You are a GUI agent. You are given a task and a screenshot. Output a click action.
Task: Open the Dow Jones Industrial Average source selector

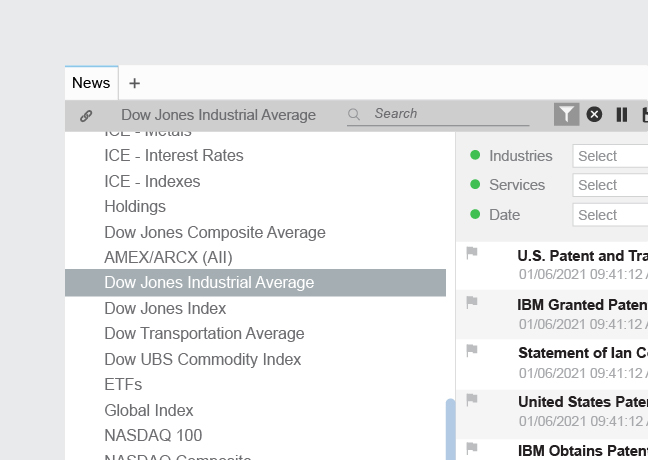[218, 115]
